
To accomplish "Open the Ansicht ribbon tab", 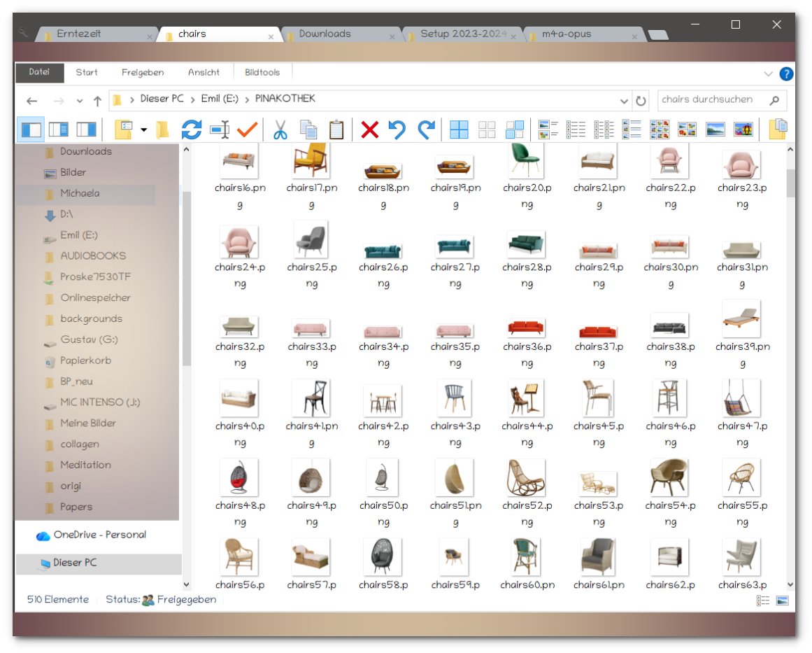I will [x=204, y=72].
